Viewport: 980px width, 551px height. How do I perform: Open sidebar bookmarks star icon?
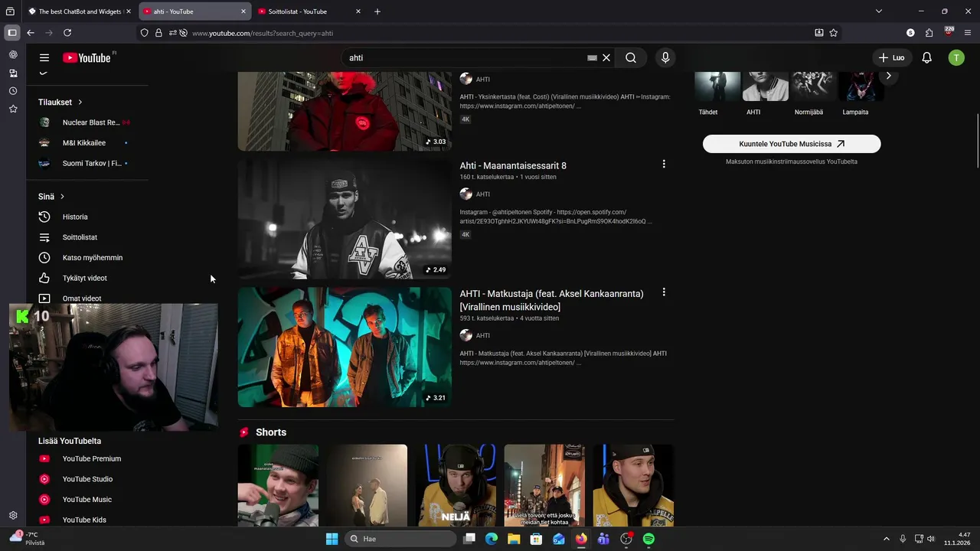click(13, 109)
